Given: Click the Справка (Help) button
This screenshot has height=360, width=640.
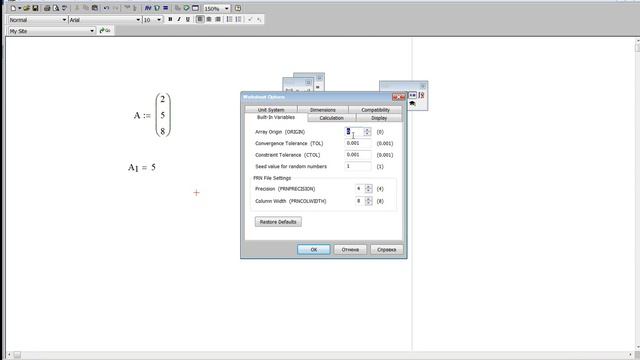Looking at the screenshot, I should click(x=387, y=249).
